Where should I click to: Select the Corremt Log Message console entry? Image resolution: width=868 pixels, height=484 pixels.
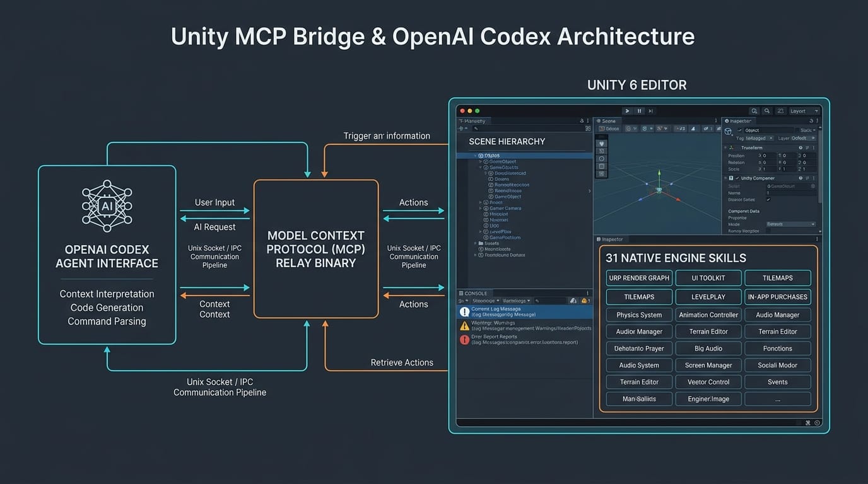524,312
